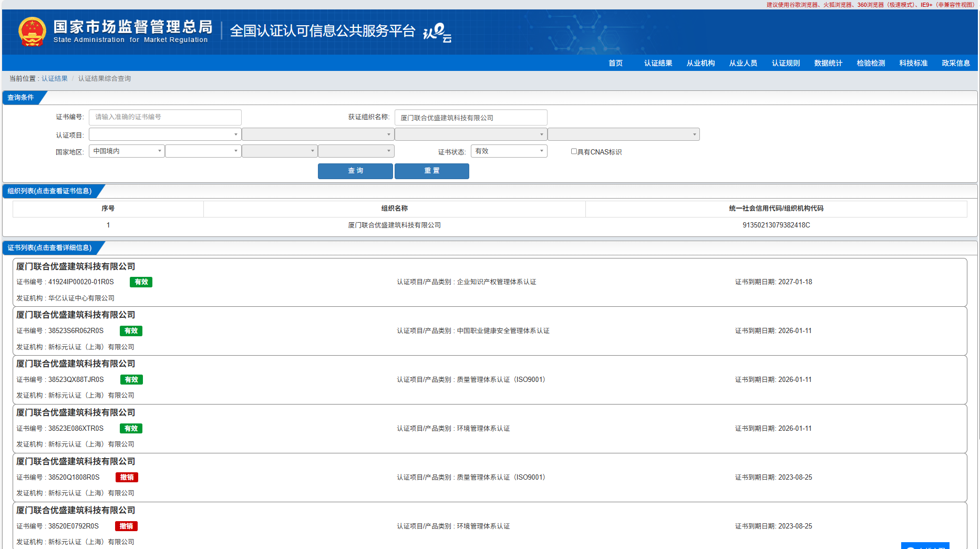Open the 证书状态 dropdown showing 有效

[x=509, y=151]
